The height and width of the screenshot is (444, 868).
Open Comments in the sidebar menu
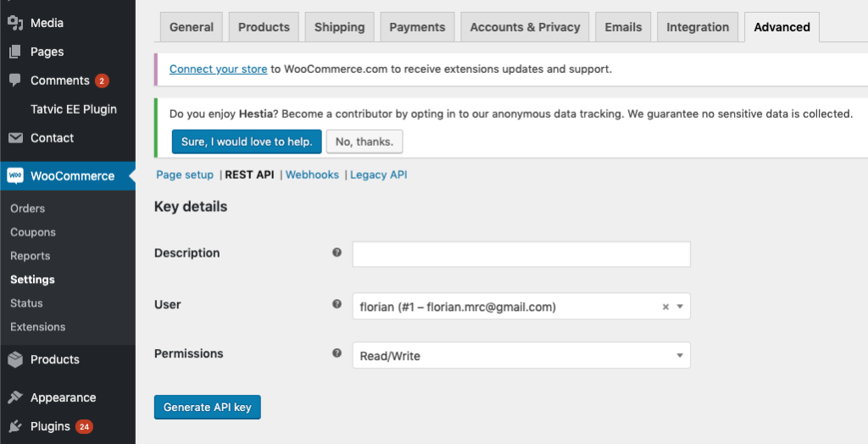pos(60,80)
